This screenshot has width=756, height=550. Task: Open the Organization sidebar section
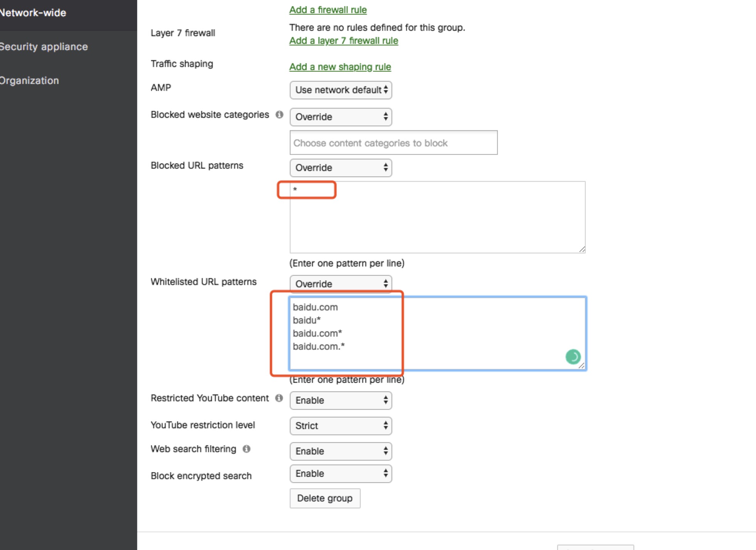tap(29, 80)
